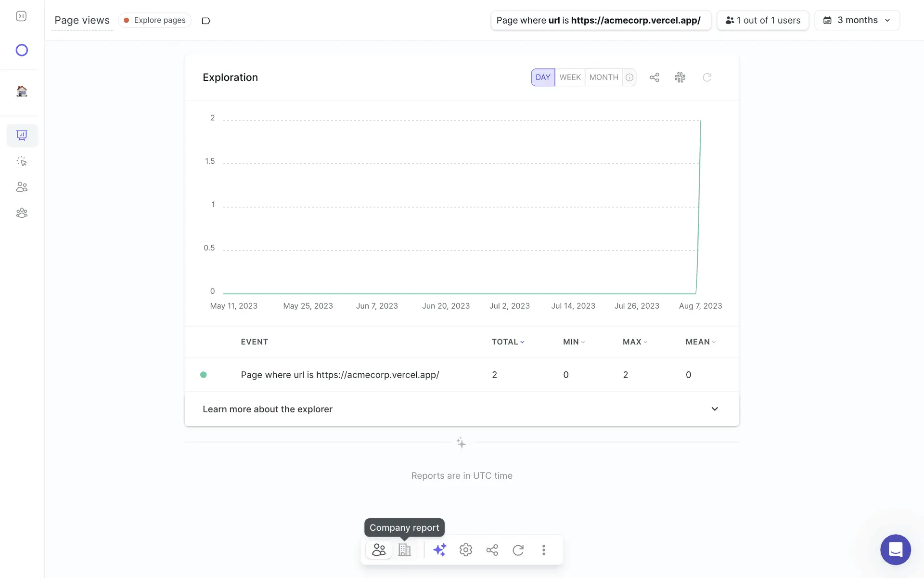Switch chart granularity to WEEK
924x578 pixels.
pos(570,78)
